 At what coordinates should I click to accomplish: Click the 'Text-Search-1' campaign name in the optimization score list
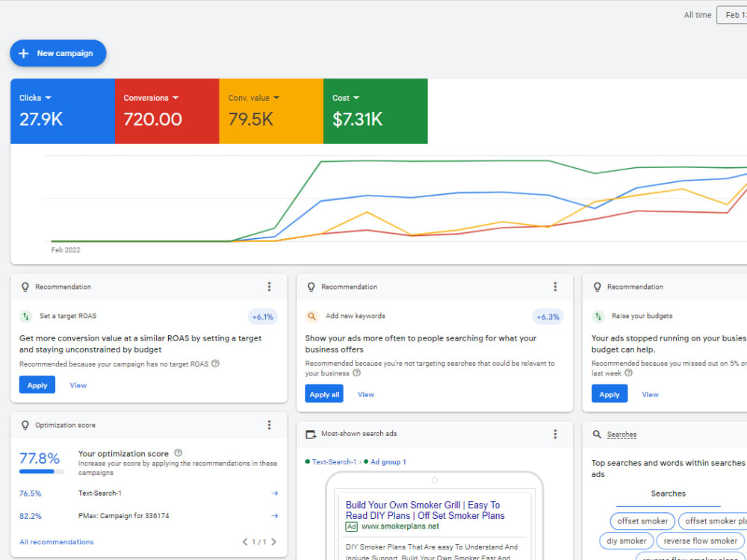pos(99,494)
